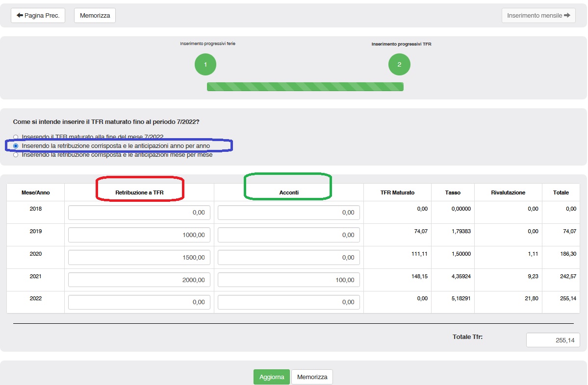The height and width of the screenshot is (385, 588).
Task: Focus the 2019 Acconti input field
Action: click(x=288, y=235)
